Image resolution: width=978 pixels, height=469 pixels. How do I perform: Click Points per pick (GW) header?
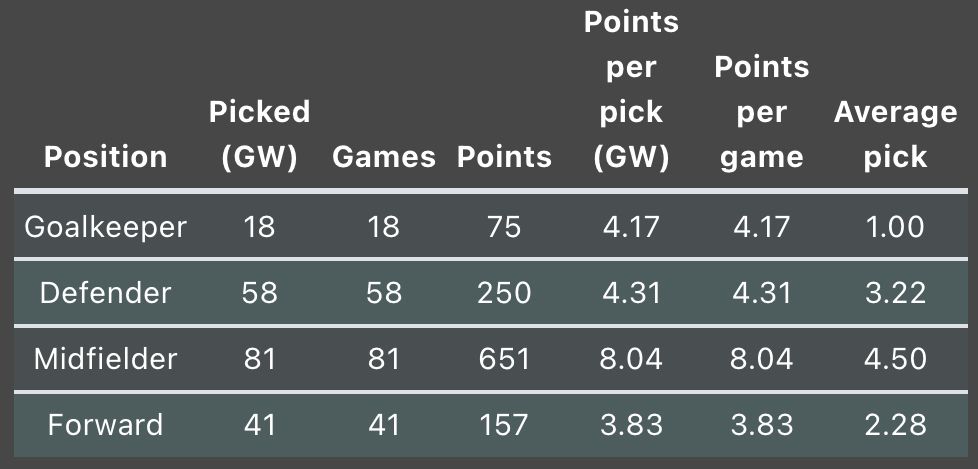tap(631, 90)
